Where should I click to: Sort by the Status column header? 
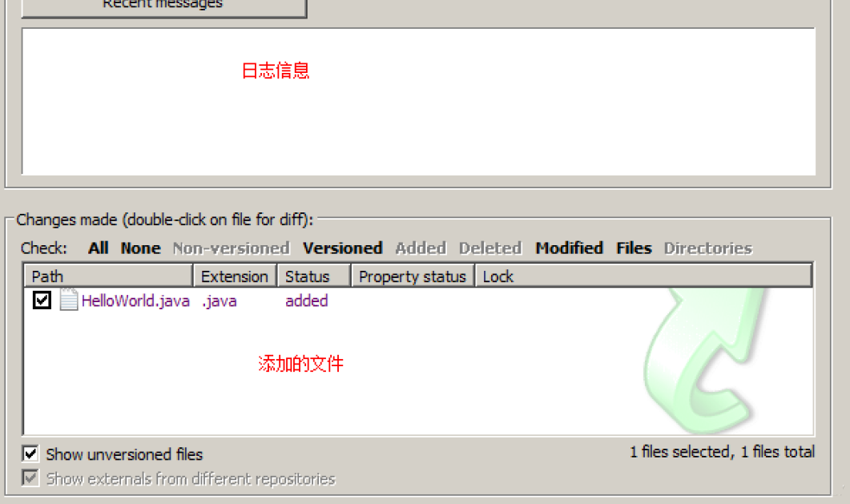[x=314, y=276]
